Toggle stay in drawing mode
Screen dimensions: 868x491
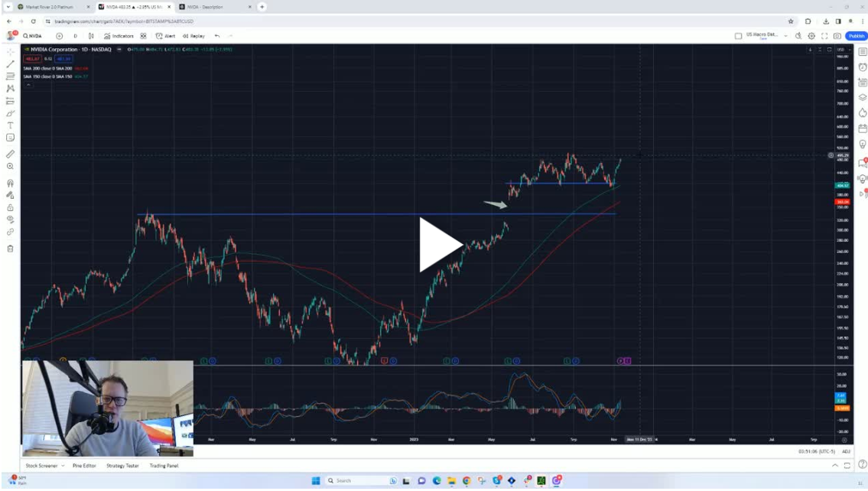point(10,195)
